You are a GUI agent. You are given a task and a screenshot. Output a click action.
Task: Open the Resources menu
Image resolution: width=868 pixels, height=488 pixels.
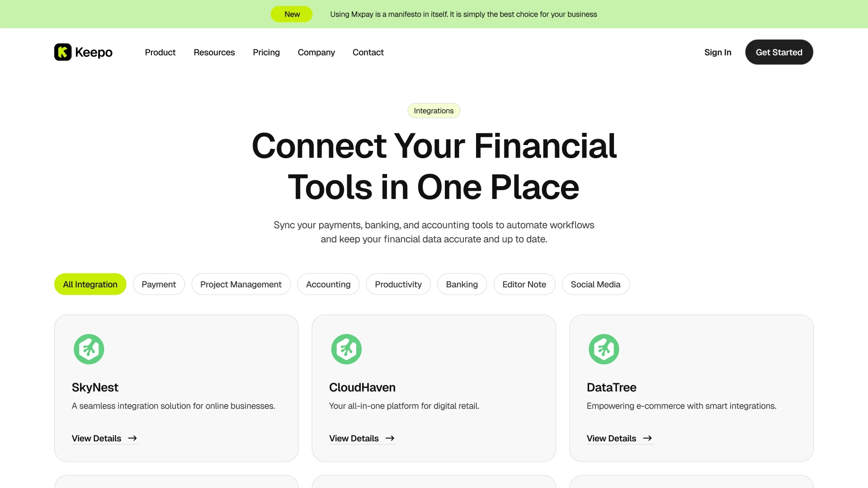coord(214,52)
